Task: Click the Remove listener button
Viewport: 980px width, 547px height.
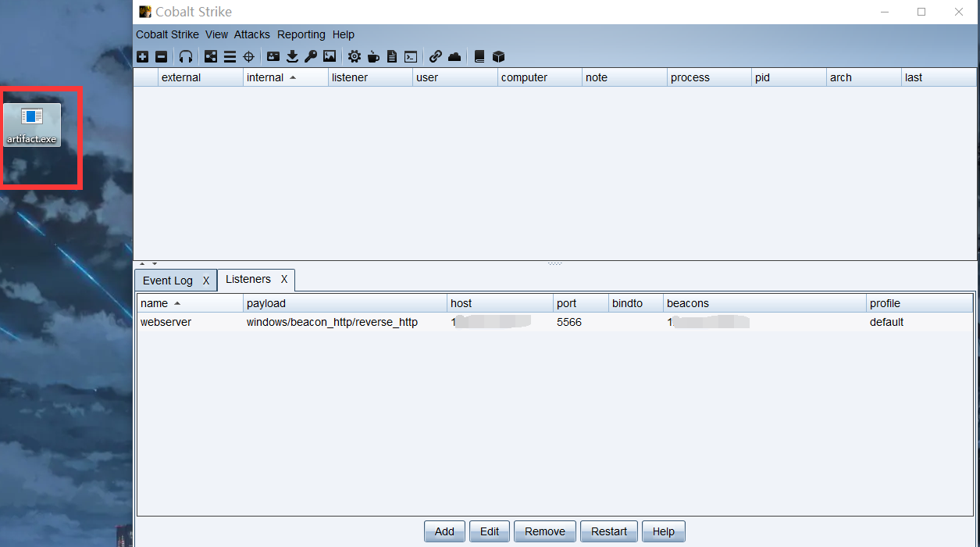Action: click(x=545, y=531)
